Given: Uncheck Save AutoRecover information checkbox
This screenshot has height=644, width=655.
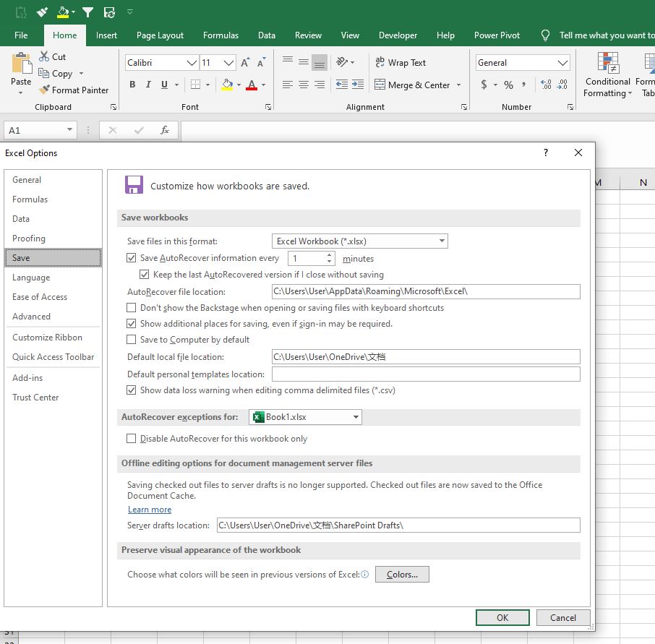Looking at the screenshot, I should 132,258.
